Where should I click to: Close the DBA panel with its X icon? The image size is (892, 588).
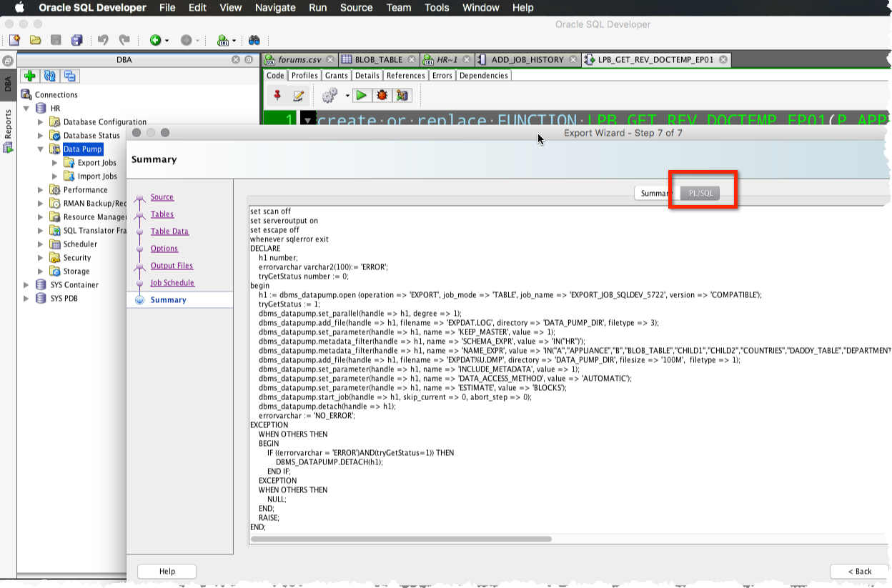point(236,60)
